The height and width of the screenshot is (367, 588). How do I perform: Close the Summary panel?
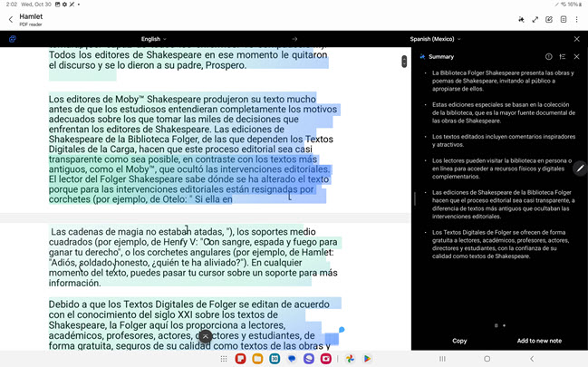tap(577, 57)
